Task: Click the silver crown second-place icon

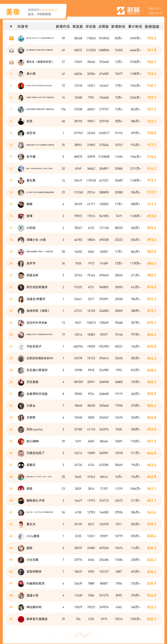Action: 11,50
